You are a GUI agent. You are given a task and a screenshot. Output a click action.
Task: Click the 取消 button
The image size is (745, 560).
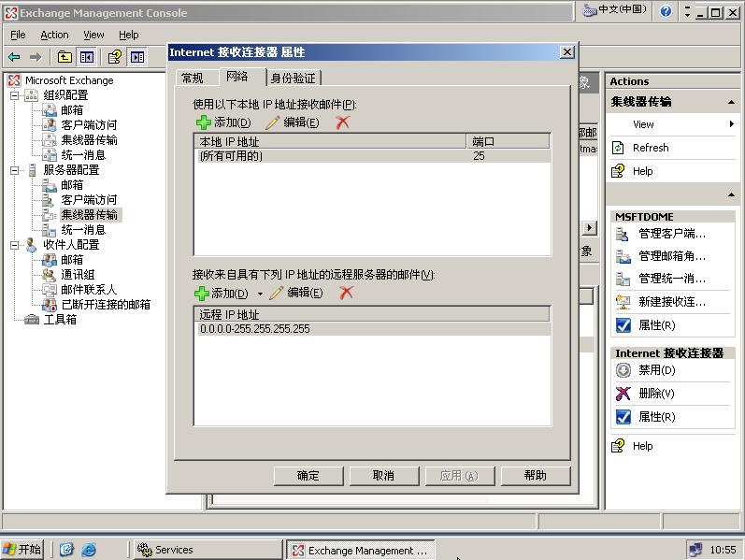(383, 475)
